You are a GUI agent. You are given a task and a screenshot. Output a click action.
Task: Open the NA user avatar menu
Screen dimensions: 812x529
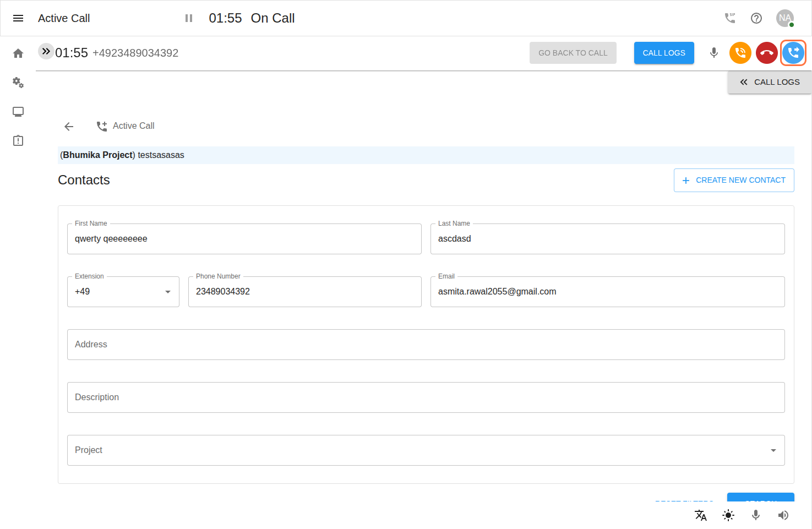tap(784, 18)
